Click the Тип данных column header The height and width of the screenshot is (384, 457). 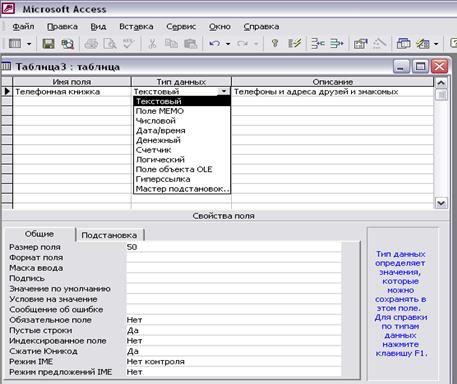pyautogui.click(x=181, y=82)
